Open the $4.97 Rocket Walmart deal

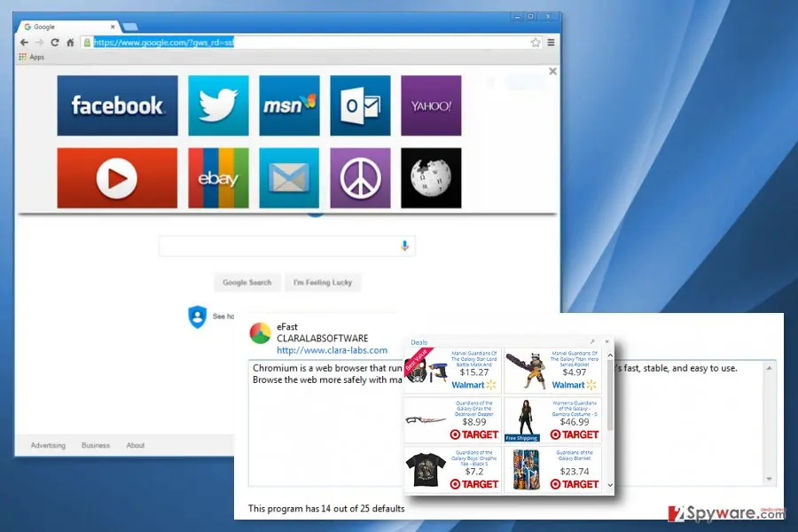552,371
